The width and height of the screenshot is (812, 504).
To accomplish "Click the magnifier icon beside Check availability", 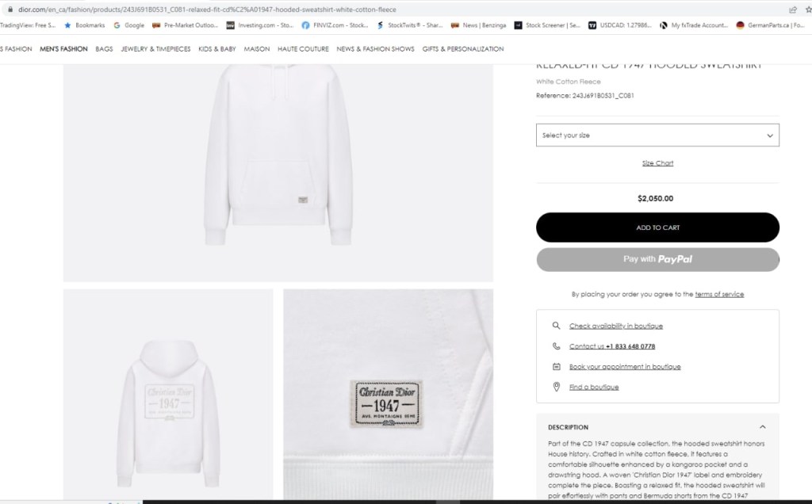I will click(x=557, y=326).
